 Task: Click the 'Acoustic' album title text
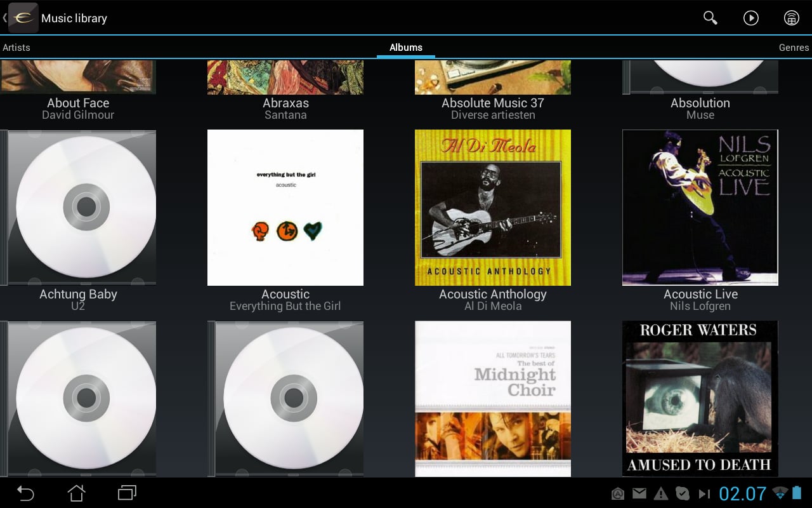point(285,294)
